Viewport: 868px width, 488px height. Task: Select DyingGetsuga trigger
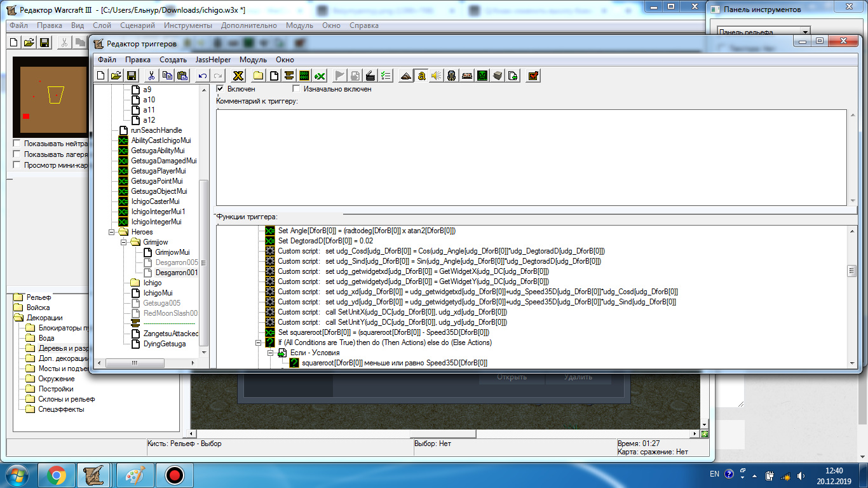(165, 344)
